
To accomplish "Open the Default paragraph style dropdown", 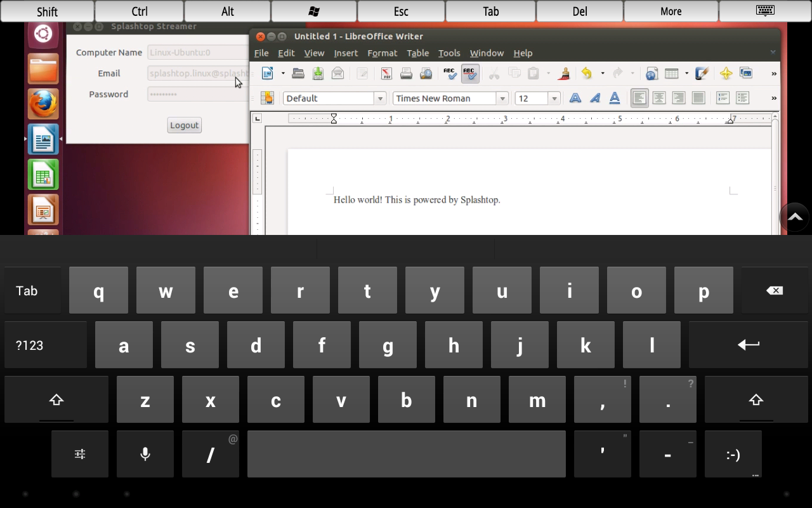I will (x=380, y=98).
